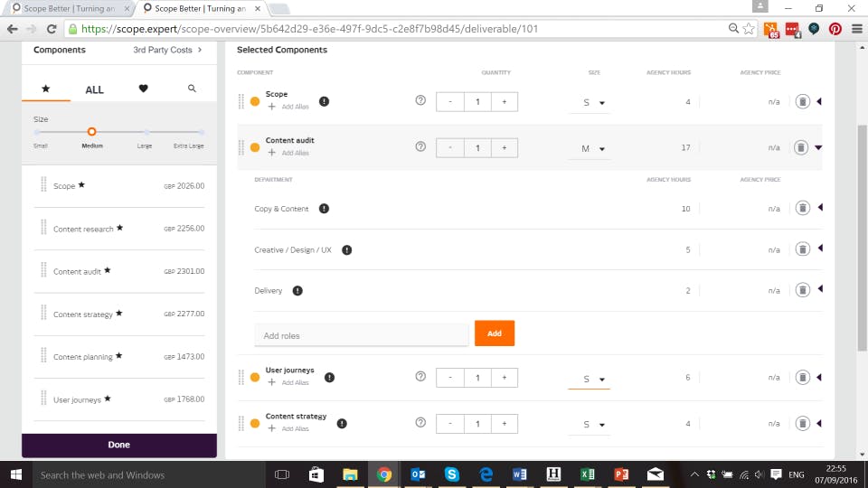
Task: Add Alias under Content strategy
Action: point(288,428)
